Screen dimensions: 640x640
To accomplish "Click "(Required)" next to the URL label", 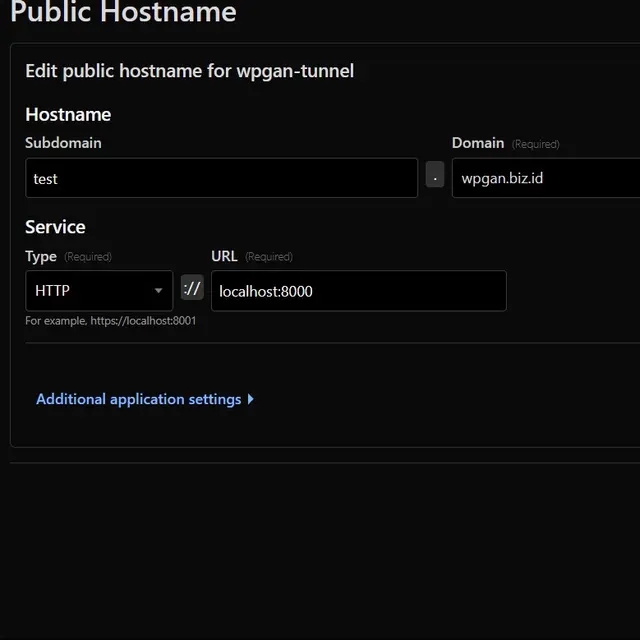I will click(268, 257).
